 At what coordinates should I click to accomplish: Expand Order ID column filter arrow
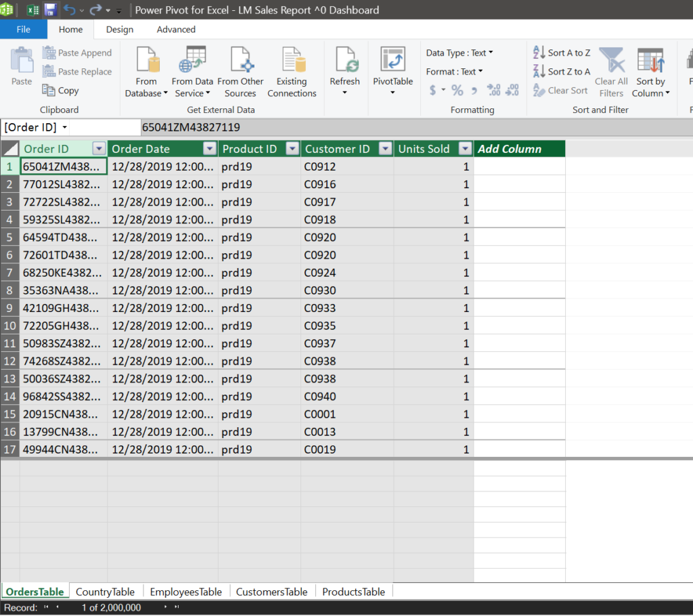(99, 149)
